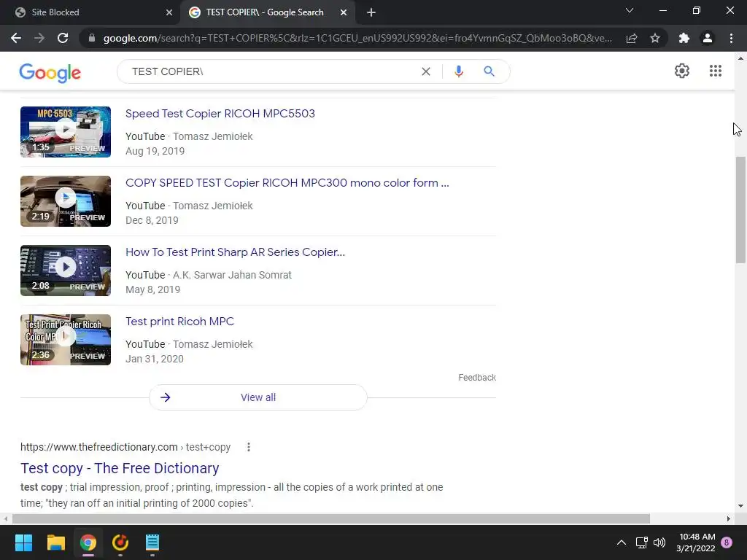Viewport: 747px width, 560px height.
Task: Click the horizontal scrollbar thumb
Action: point(331,518)
